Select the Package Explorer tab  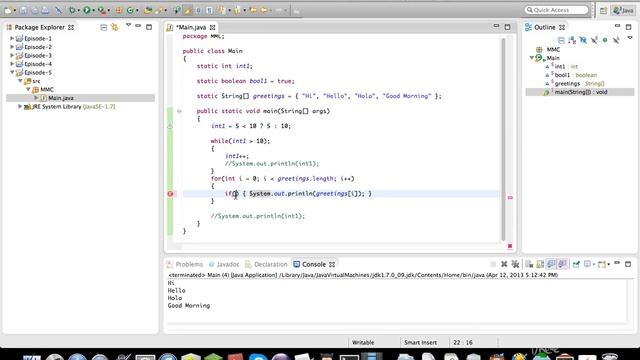[x=40, y=27]
